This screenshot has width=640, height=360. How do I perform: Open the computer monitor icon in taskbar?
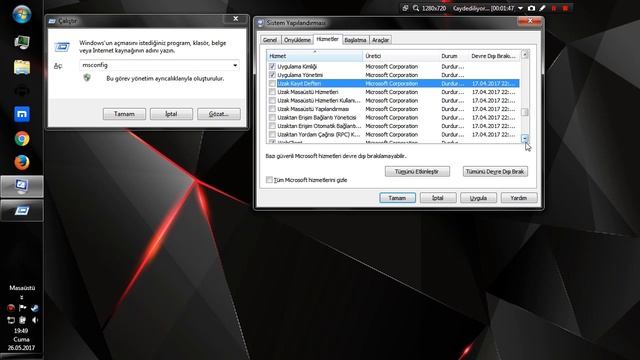point(22,42)
